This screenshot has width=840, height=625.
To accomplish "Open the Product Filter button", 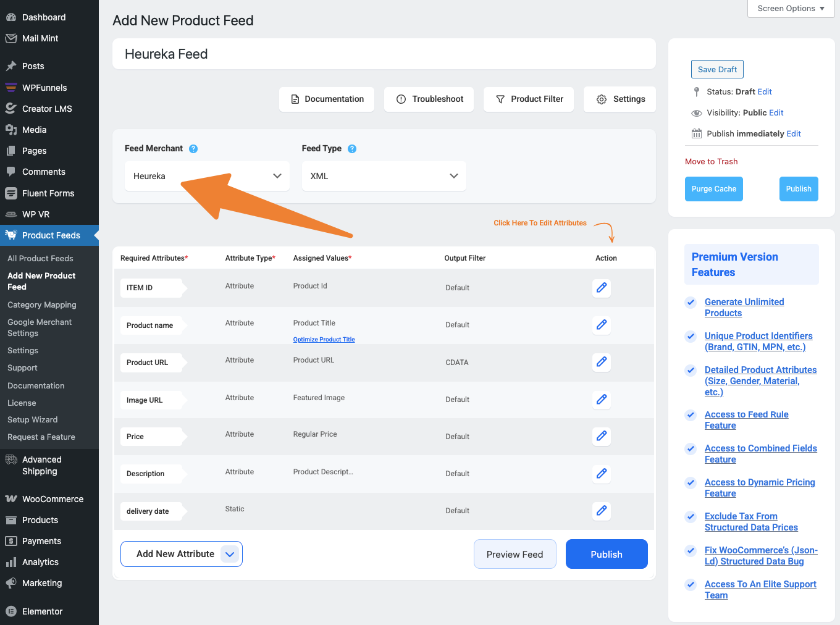I will click(x=529, y=99).
